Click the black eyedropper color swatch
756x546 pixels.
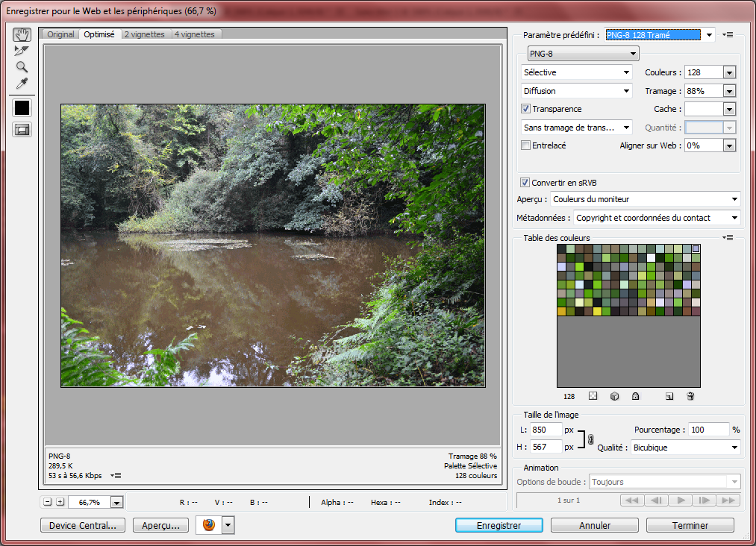click(22, 107)
